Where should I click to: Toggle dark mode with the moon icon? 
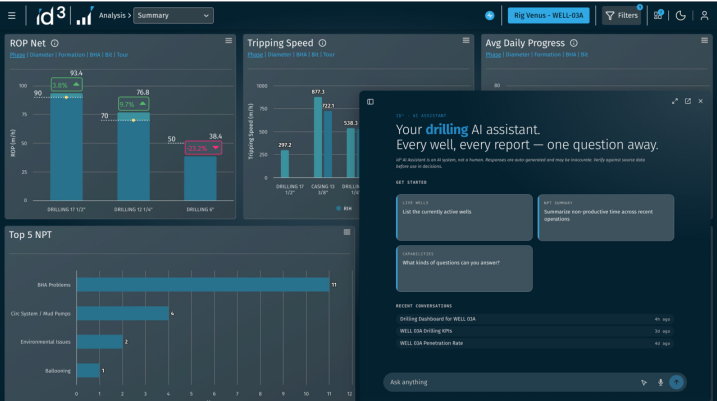[680, 16]
